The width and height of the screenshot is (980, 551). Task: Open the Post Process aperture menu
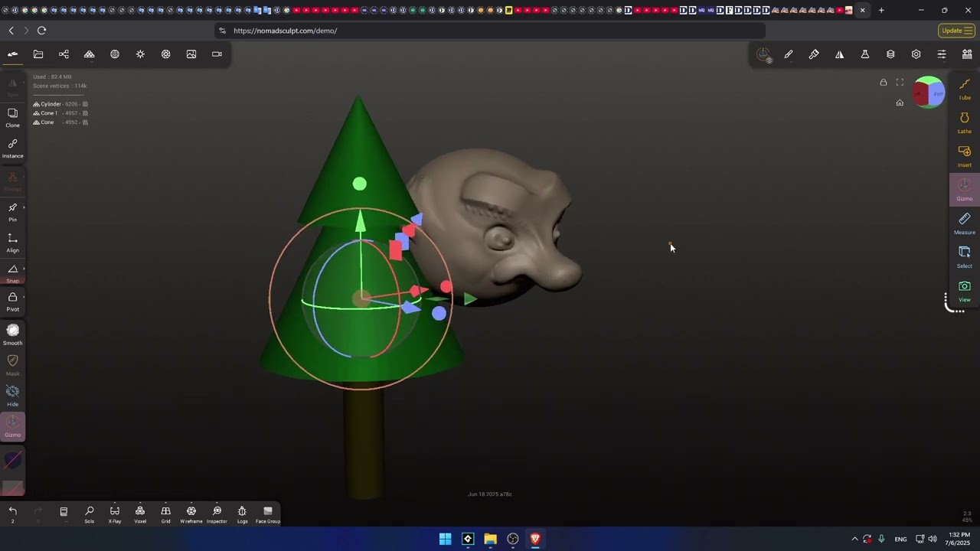pyautogui.click(x=166, y=54)
